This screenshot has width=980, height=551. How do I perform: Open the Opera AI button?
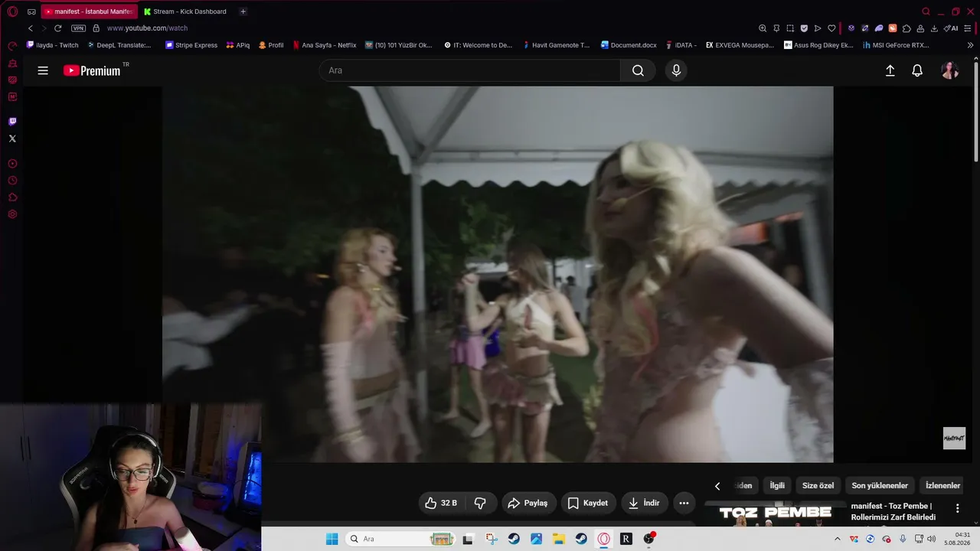pyautogui.click(x=950, y=28)
